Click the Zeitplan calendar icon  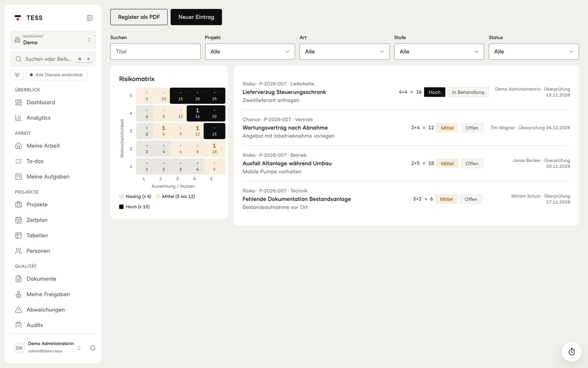18,220
